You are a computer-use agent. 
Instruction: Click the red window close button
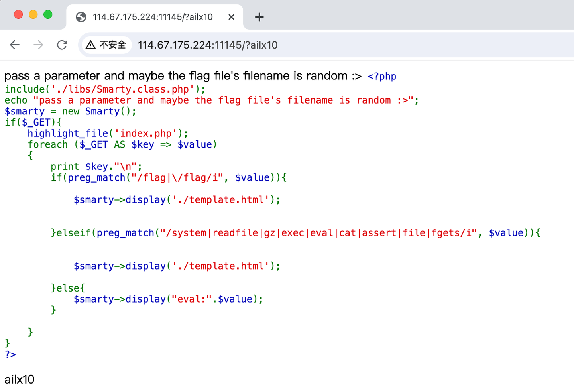click(x=18, y=15)
